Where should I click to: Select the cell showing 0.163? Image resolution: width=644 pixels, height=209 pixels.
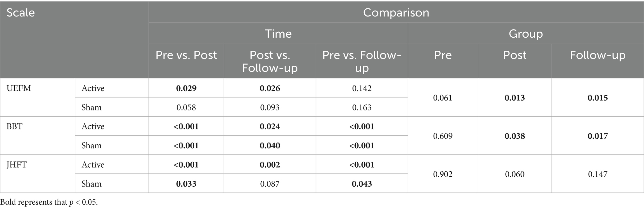click(x=362, y=108)
